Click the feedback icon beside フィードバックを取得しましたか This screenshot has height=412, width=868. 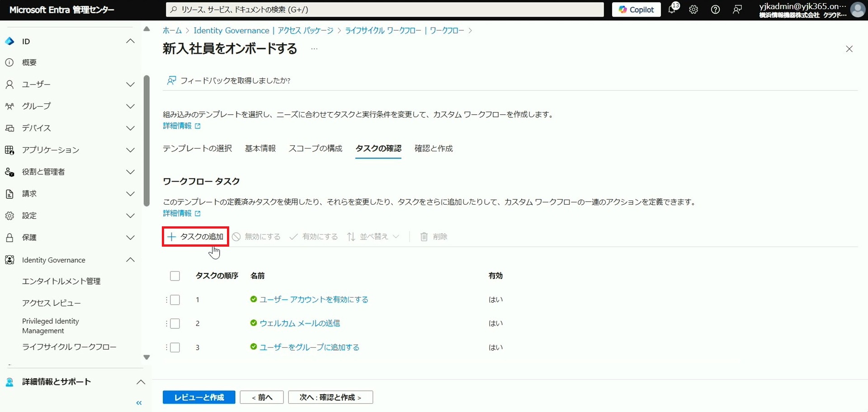(x=171, y=80)
